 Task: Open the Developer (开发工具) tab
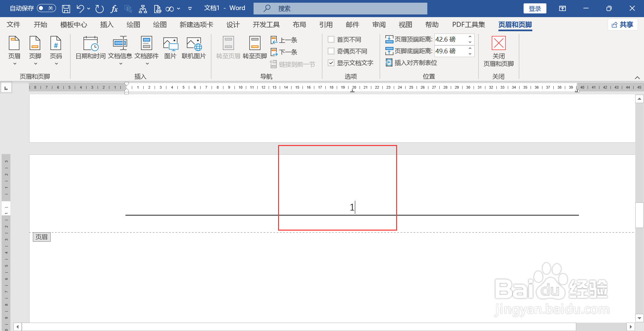[x=266, y=25]
